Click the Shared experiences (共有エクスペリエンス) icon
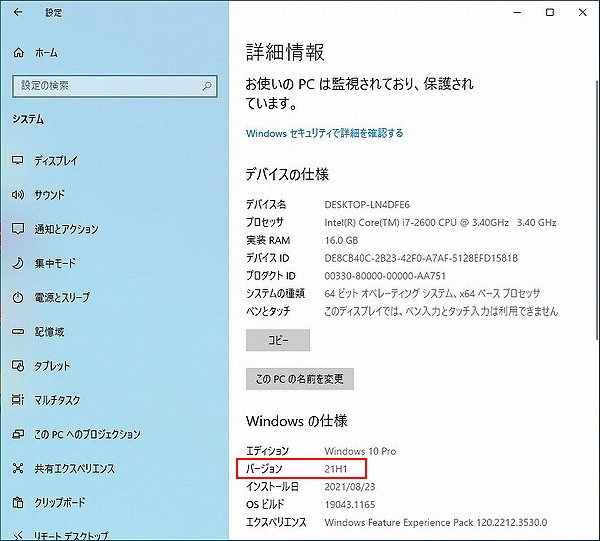Screen dimensions: 600x541 (x=18, y=469)
